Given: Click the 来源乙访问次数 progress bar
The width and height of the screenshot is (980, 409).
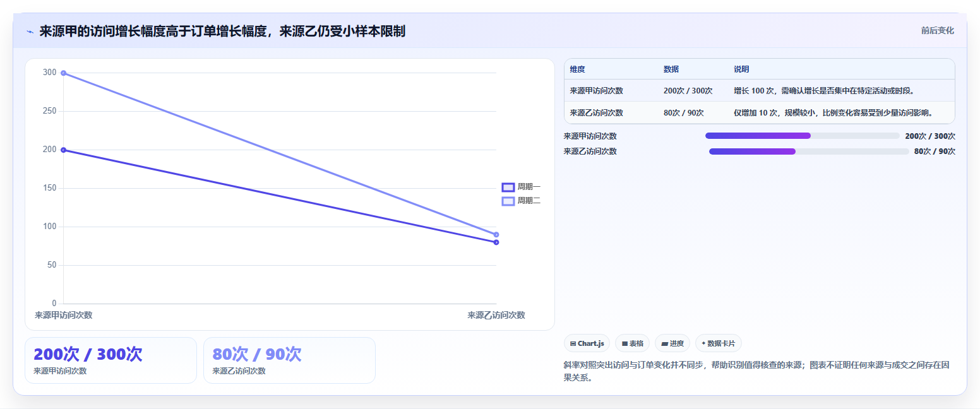Looking at the screenshot, I should click(809, 151).
